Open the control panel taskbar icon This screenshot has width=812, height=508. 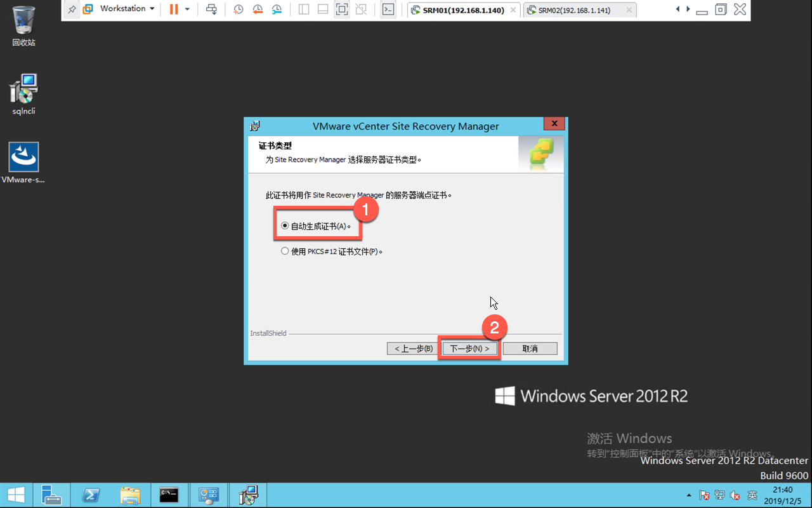point(208,495)
